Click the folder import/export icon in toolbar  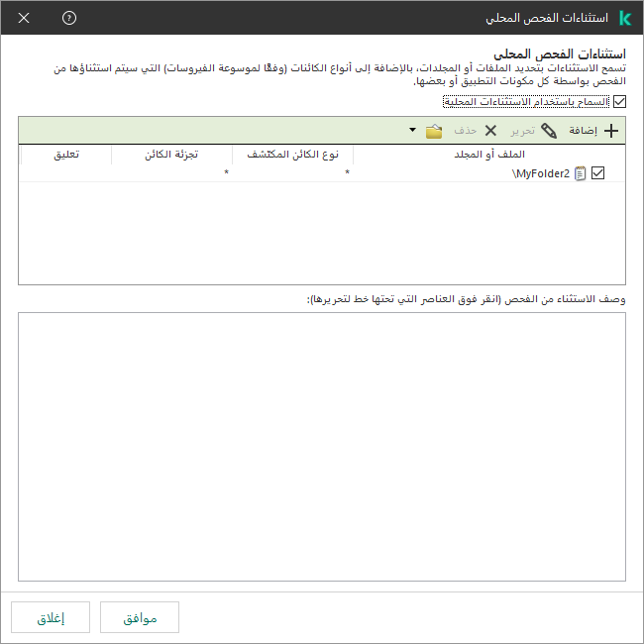pos(433,131)
